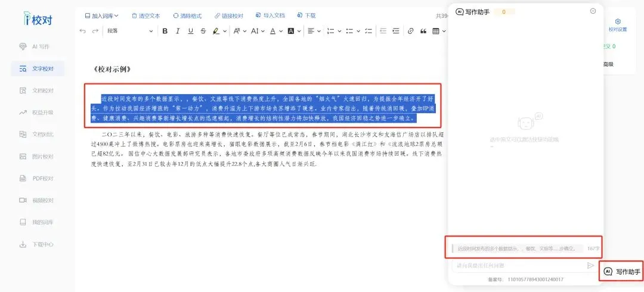Redo the last edit
This screenshot has height=292, width=644.
point(95,31)
